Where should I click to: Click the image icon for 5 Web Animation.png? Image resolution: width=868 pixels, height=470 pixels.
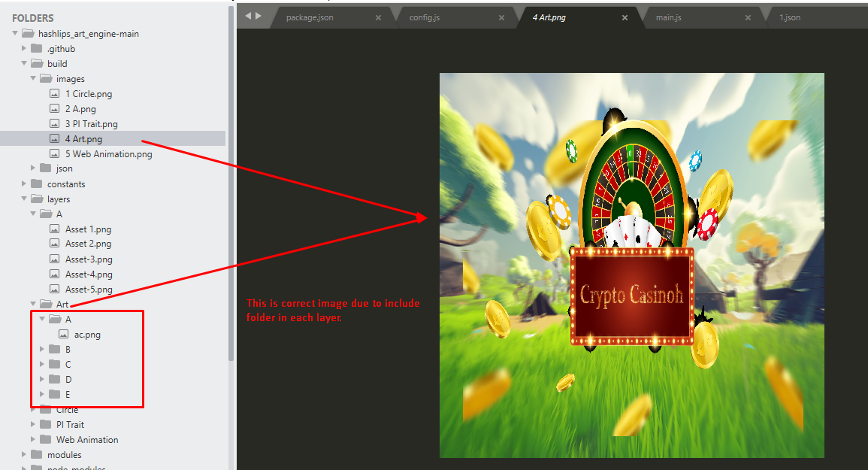(x=54, y=153)
